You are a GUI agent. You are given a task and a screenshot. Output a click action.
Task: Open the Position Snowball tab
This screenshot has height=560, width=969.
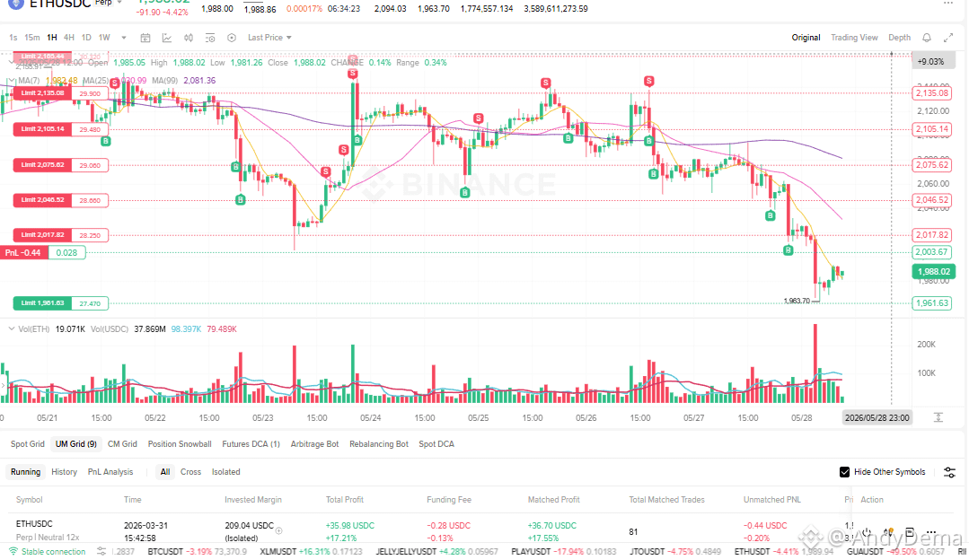click(x=180, y=444)
